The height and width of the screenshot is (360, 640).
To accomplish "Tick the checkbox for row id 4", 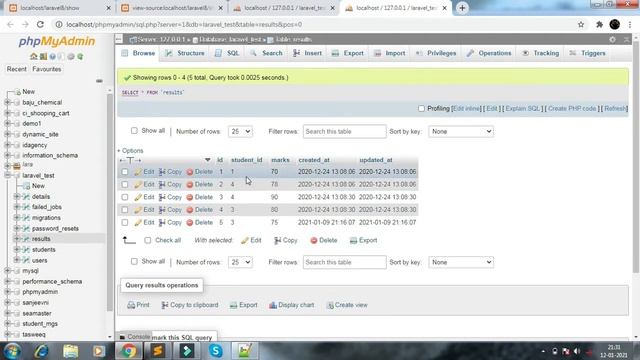I will (x=125, y=210).
